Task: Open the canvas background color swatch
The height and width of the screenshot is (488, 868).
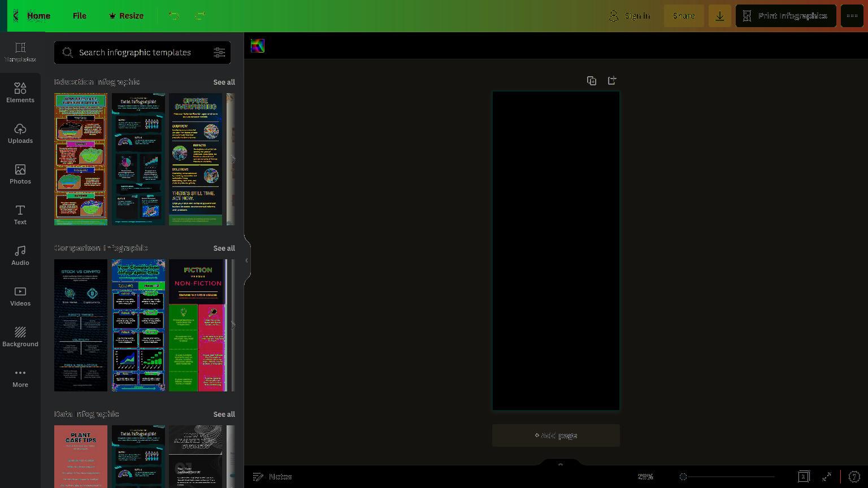Action: 258,46
